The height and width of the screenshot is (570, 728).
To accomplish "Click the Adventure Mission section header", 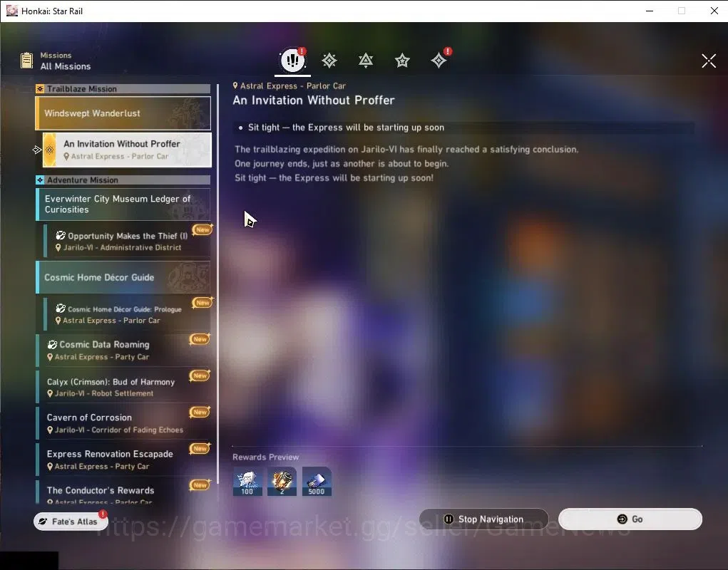I will click(x=123, y=180).
